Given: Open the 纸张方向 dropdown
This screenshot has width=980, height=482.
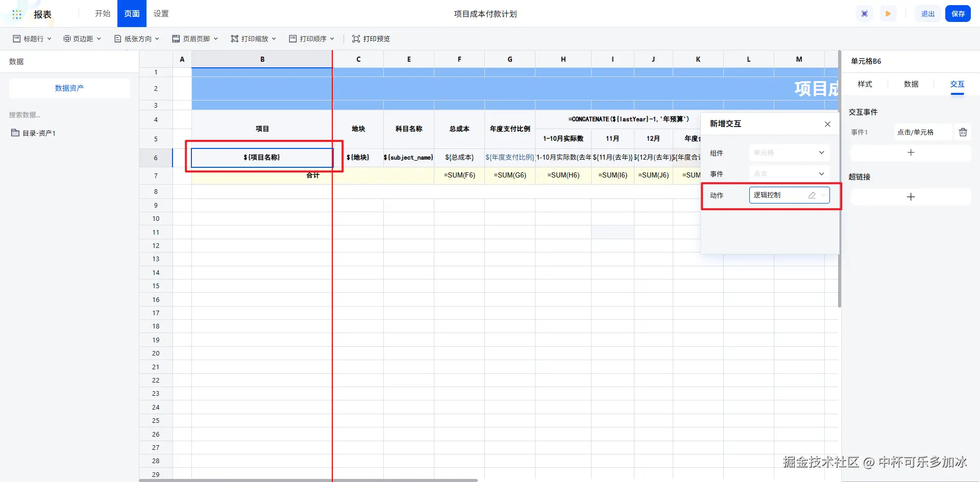Looking at the screenshot, I should point(137,39).
